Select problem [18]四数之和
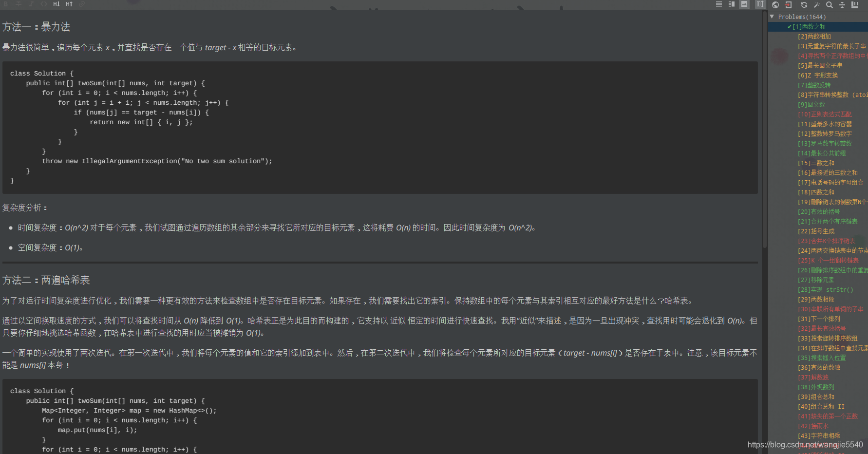This screenshot has width=868, height=454. click(x=816, y=192)
